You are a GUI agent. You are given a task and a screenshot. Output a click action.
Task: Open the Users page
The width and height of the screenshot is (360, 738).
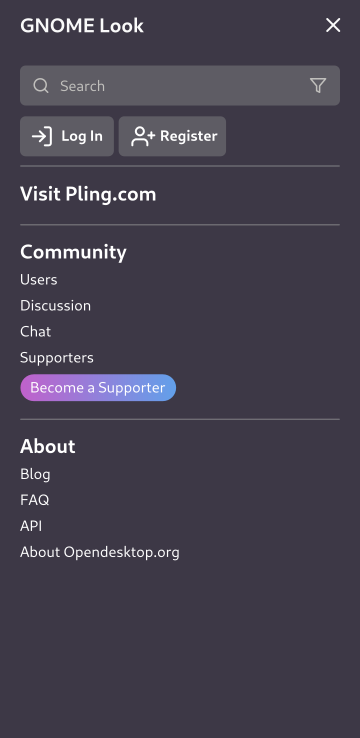39,280
